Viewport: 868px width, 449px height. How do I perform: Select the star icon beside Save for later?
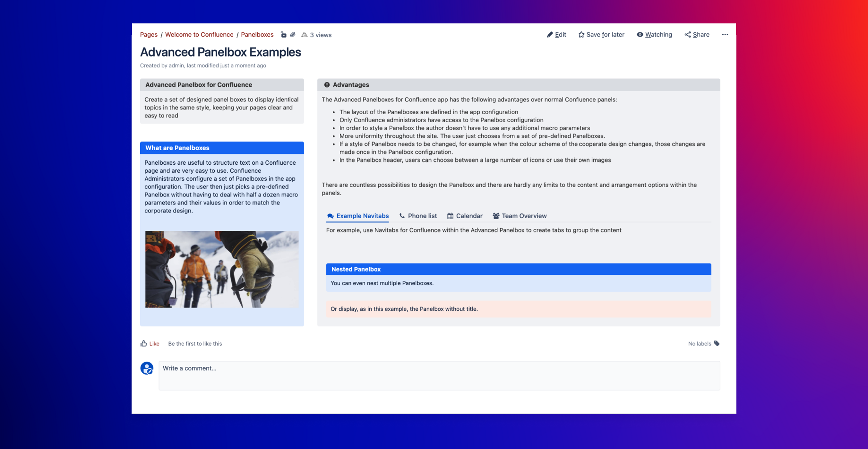[x=581, y=34]
